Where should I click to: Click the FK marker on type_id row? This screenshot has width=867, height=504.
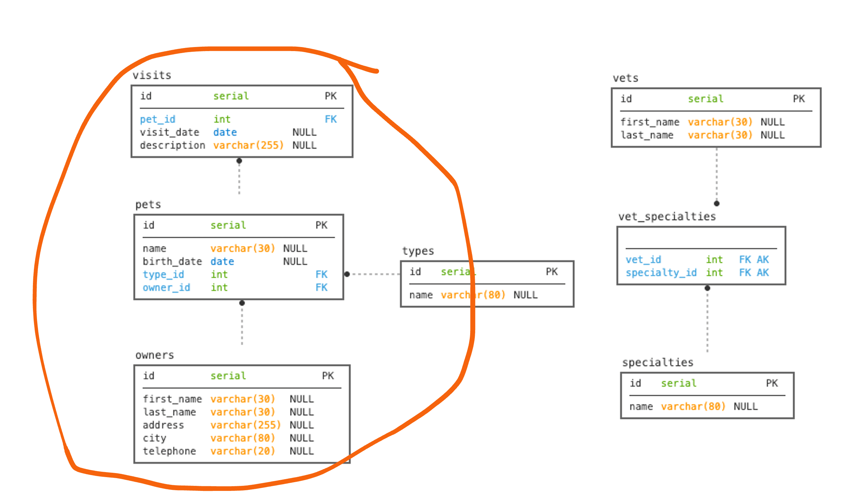322,275
